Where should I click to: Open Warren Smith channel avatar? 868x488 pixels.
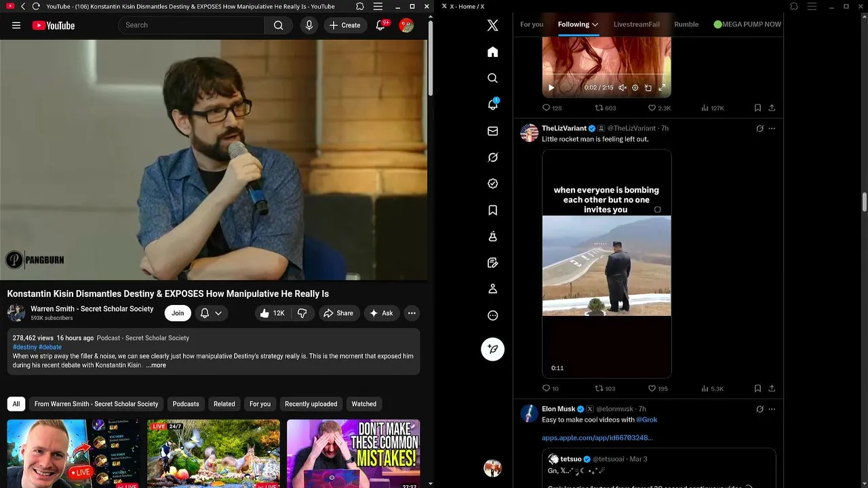coord(16,313)
